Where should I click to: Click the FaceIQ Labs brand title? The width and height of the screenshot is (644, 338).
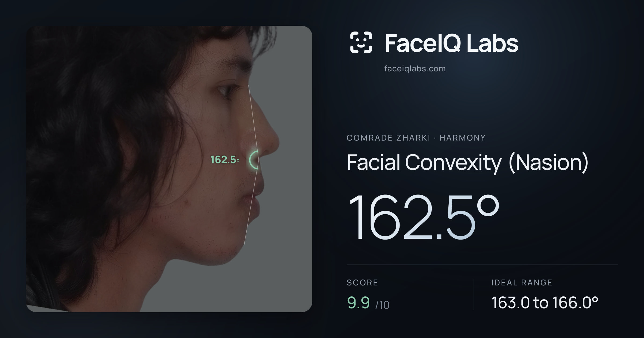(451, 43)
